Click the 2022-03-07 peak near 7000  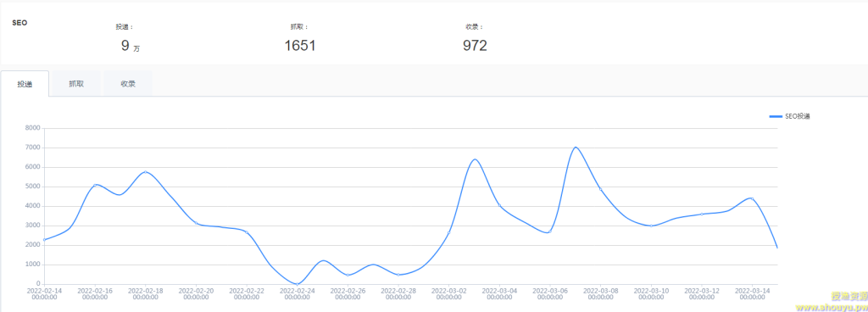point(576,148)
